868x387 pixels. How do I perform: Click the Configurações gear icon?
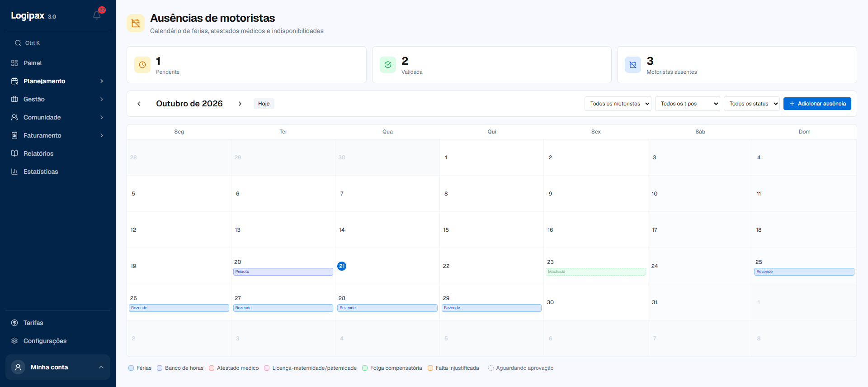[x=14, y=341]
